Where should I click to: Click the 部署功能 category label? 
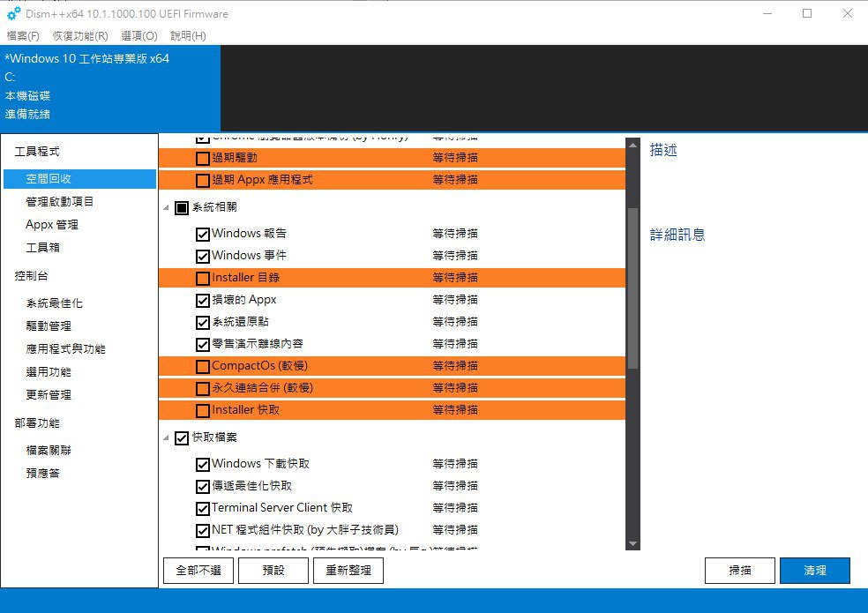[37, 423]
